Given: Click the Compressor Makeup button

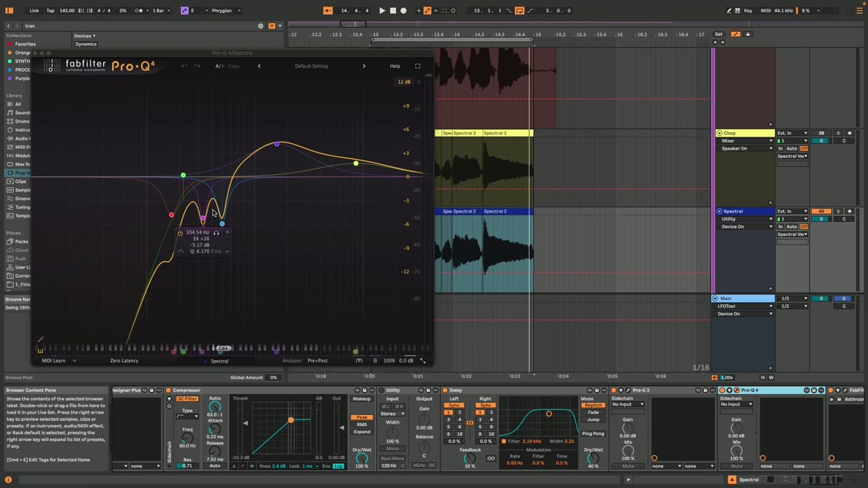Looking at the screenshot, I should tap(362, 398).
